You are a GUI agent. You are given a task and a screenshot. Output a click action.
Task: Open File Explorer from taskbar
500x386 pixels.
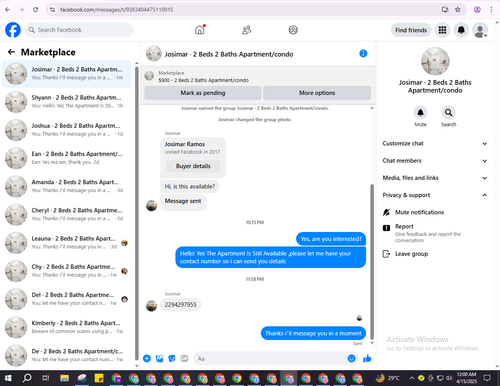(x=64, y=378)
